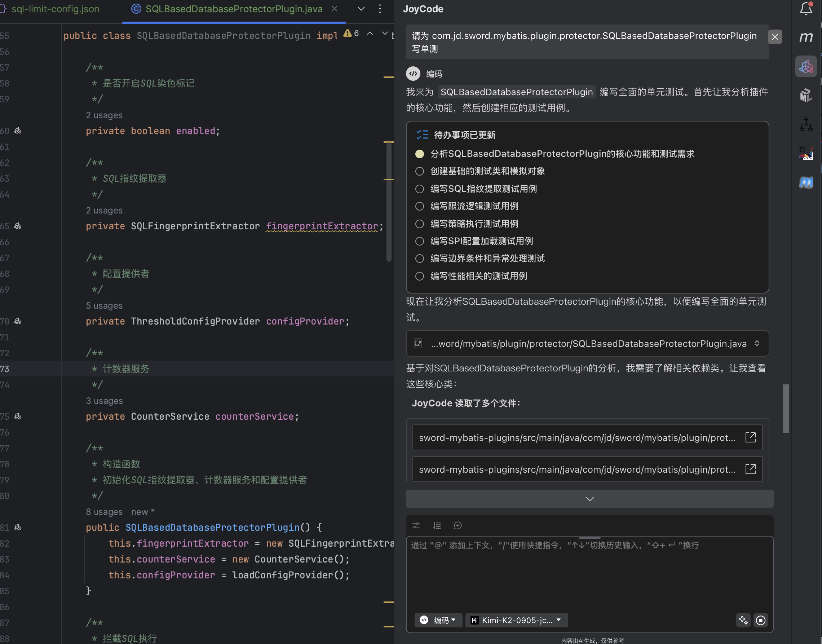This screenshot has height=644, width=822.
Task: Expand the SQLBasedDatabaseProtectorPlugin.java file block
Action: pos(757,343)
